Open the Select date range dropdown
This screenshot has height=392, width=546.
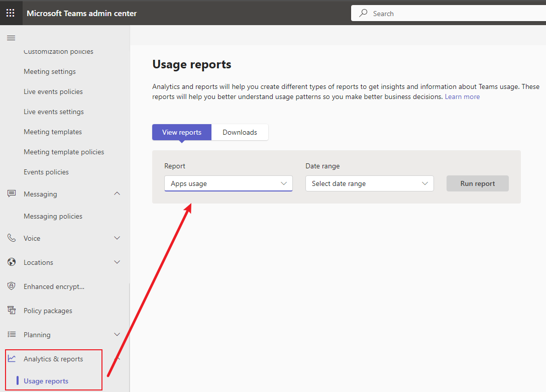370,183
